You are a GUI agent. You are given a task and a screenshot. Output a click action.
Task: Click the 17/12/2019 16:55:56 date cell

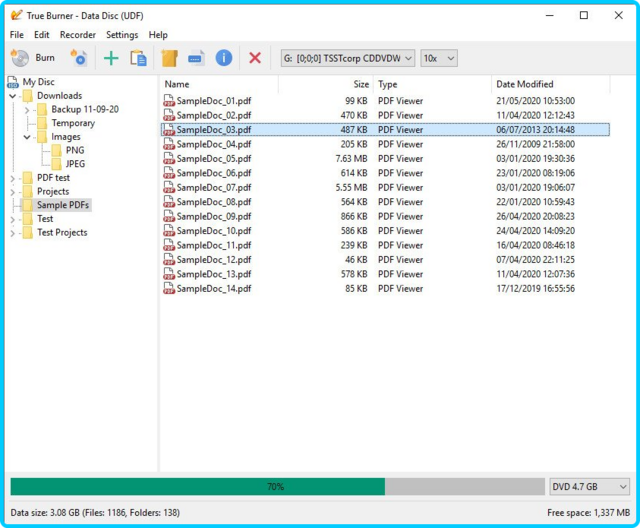tap(536, 288)
